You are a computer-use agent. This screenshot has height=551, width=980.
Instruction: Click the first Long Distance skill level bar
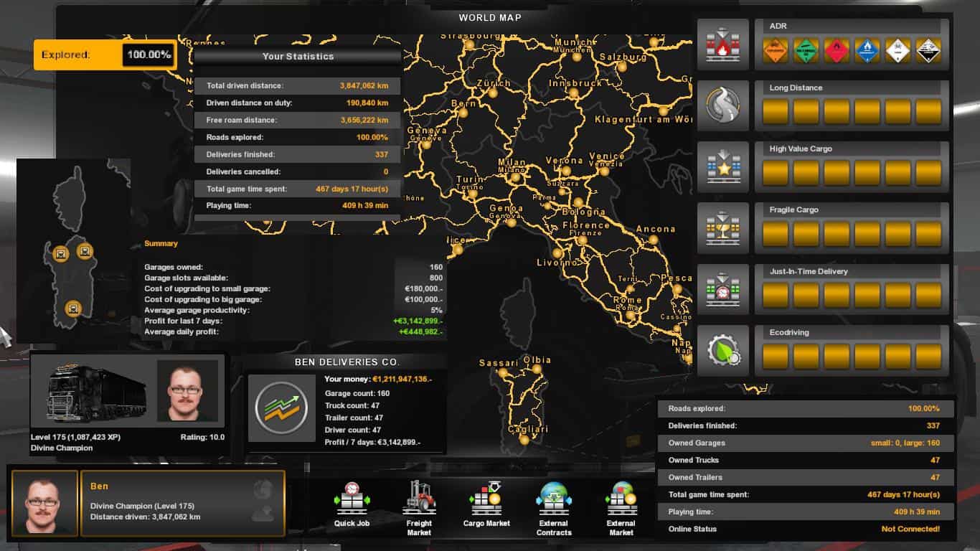[x=775, y=112]
